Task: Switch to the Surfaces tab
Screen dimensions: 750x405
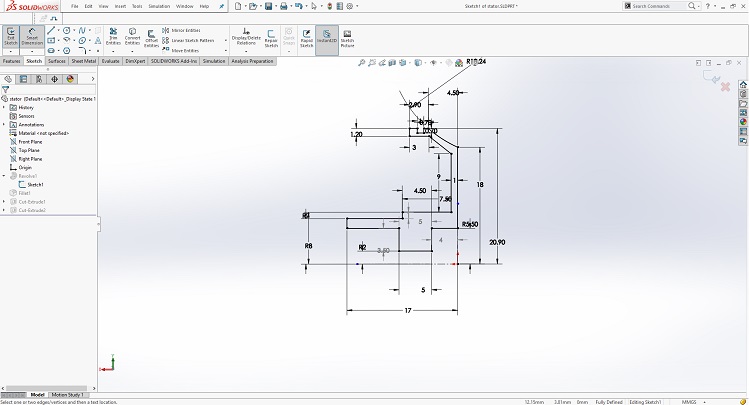Action: pos(56,61)
